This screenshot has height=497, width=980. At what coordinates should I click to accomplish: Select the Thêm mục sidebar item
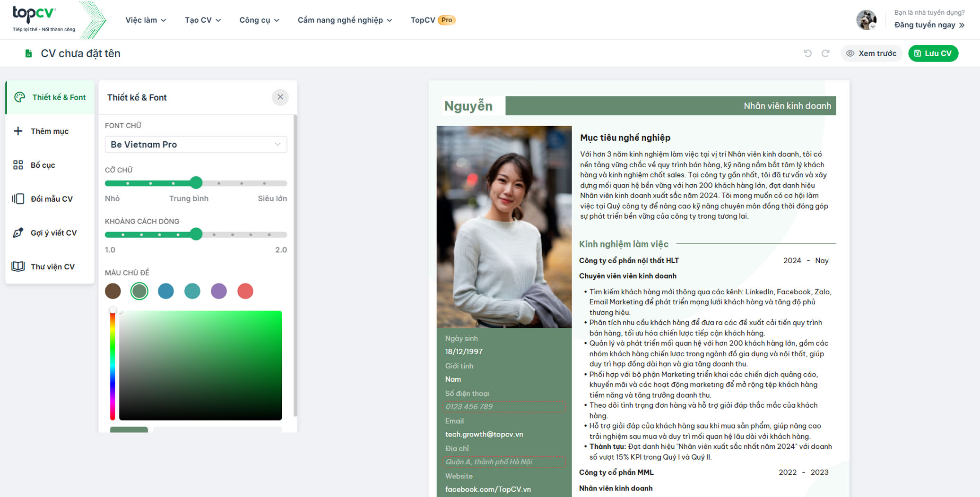pyautogui.click(x=50, y=131)
